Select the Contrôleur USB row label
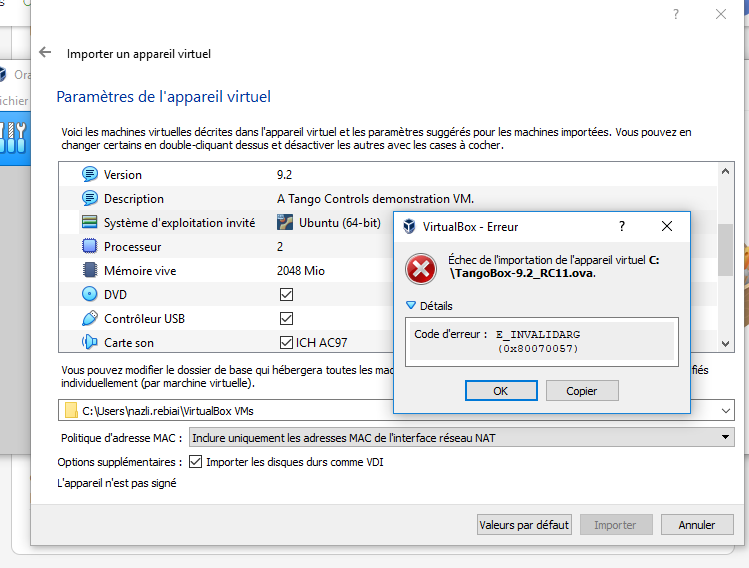Screen dimensions: 749x568 pyautogui.click(x=144, y=319)
